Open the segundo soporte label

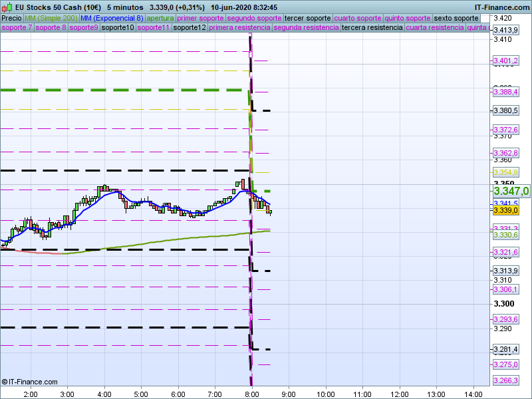point(254,18)
